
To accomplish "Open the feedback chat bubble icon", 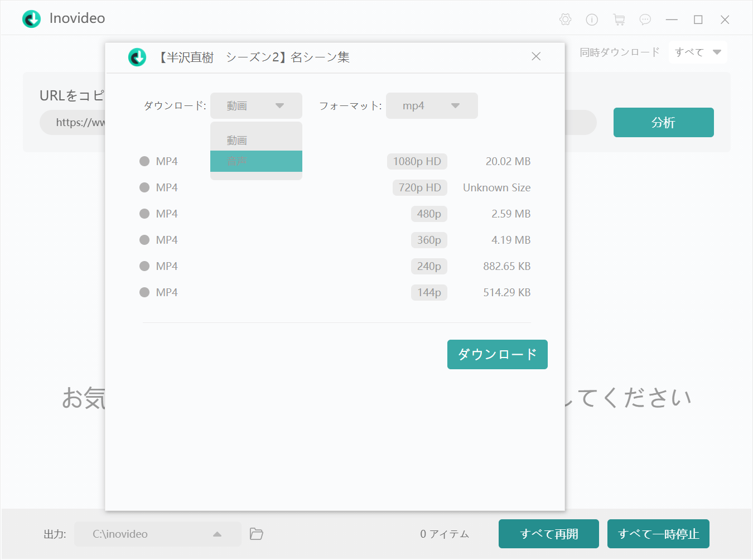I will tap(645, 20).
